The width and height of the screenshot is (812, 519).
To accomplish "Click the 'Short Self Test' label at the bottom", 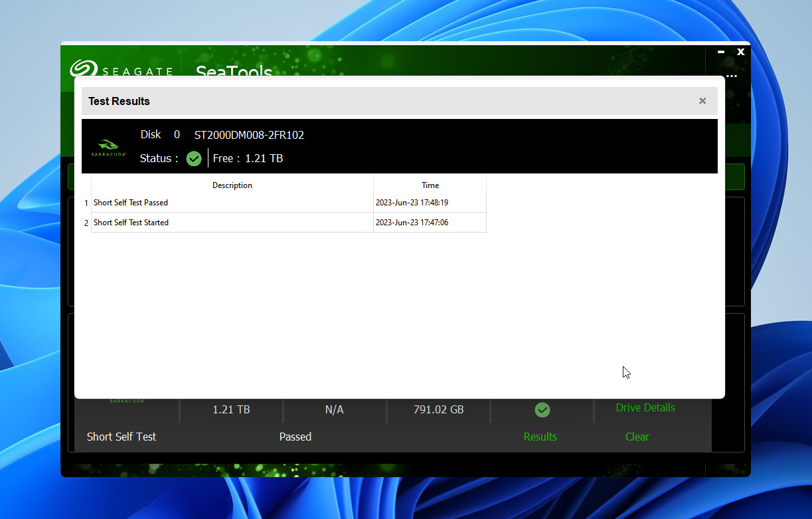I will click(x=122, y=437).
